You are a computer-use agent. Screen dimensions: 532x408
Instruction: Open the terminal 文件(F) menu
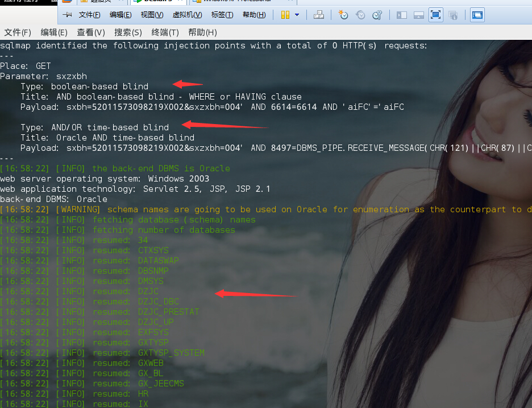point(18,32)
